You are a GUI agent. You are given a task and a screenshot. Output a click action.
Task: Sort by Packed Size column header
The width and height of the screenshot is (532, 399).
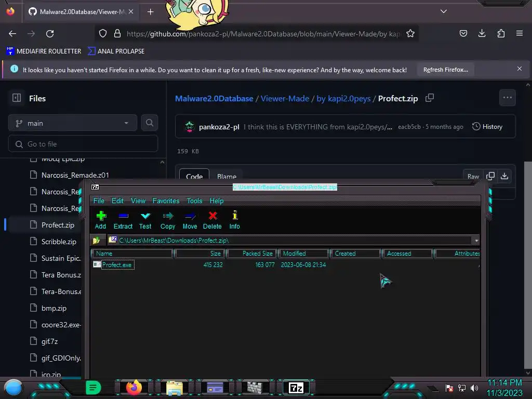click(x=252, y=254)
